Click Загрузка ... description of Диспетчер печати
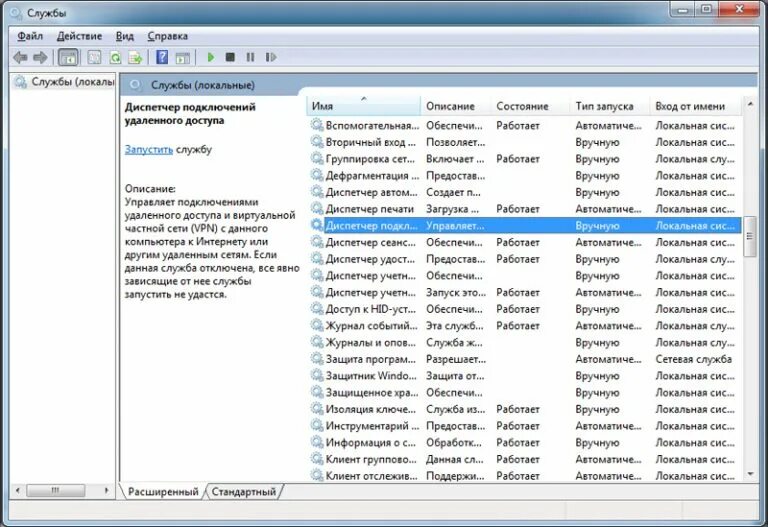 [x=453, y=209]
